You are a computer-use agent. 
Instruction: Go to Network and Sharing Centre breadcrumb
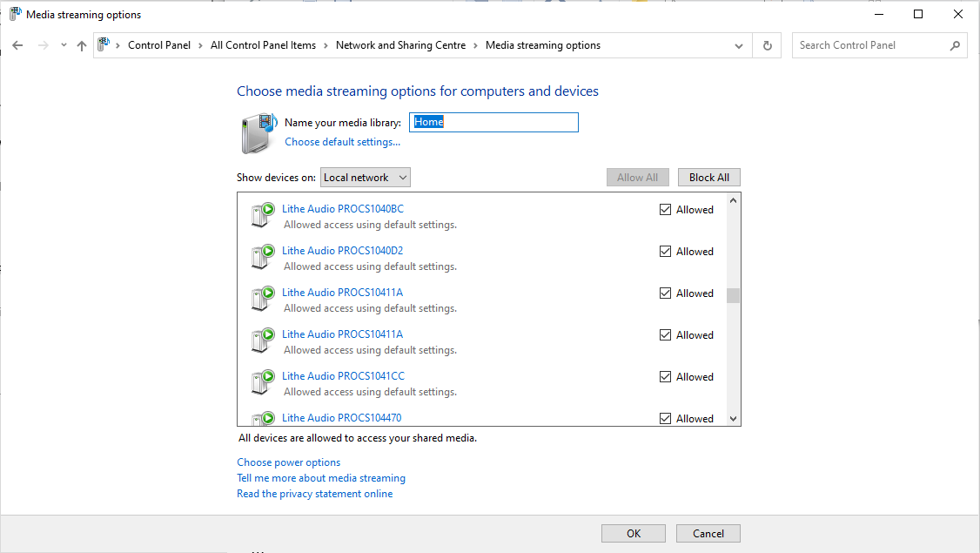400,45
